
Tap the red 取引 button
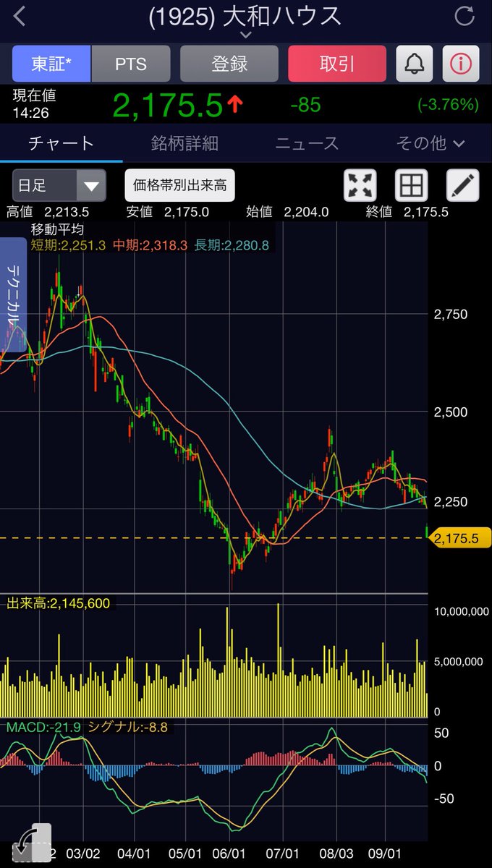coord(337,64)
